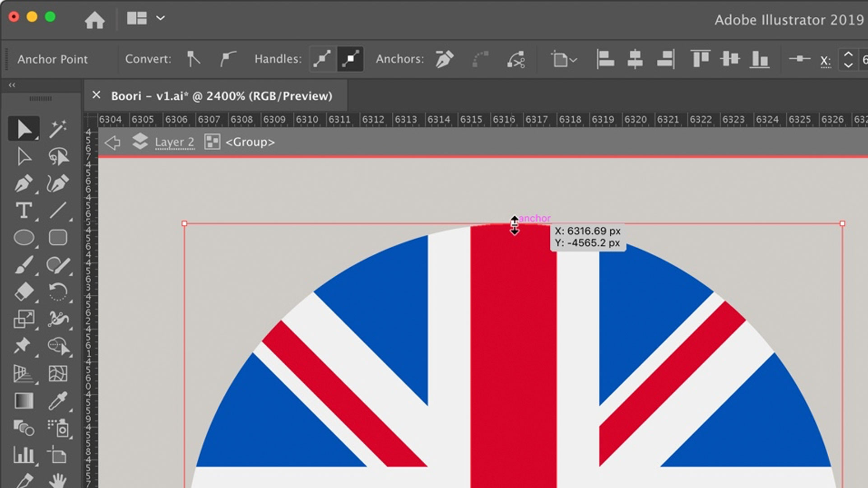Select the Rotate tool
868x488 pixels.
tap(58, 292)
